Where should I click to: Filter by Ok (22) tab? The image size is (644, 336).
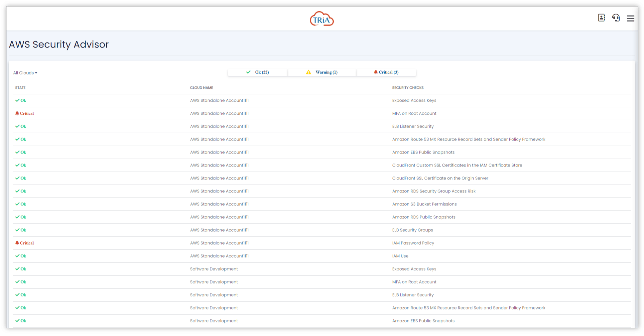(x=258, y=72)
